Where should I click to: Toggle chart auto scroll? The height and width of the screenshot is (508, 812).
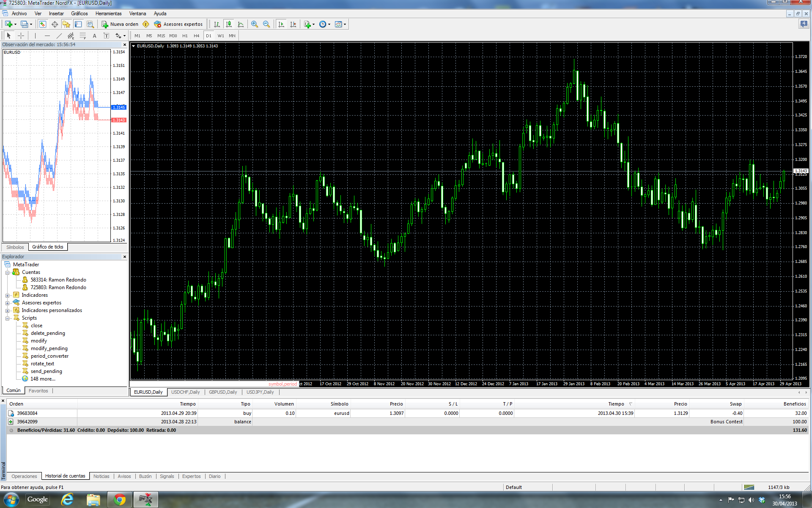pos(281,24)
